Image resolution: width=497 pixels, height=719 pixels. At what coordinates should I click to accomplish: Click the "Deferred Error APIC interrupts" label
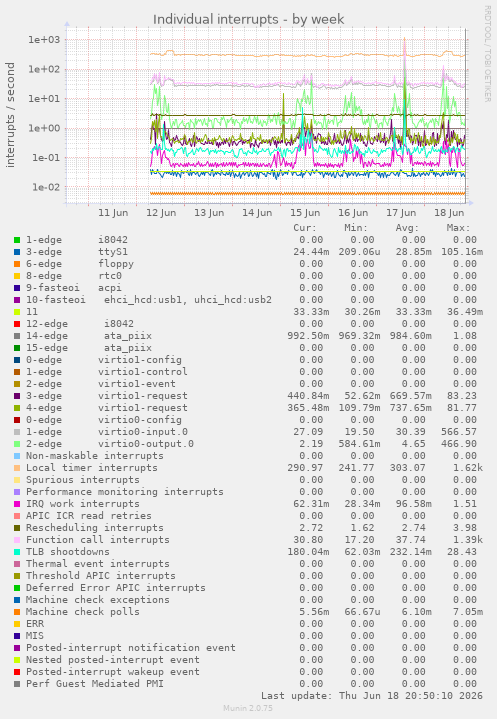(116, 588)
